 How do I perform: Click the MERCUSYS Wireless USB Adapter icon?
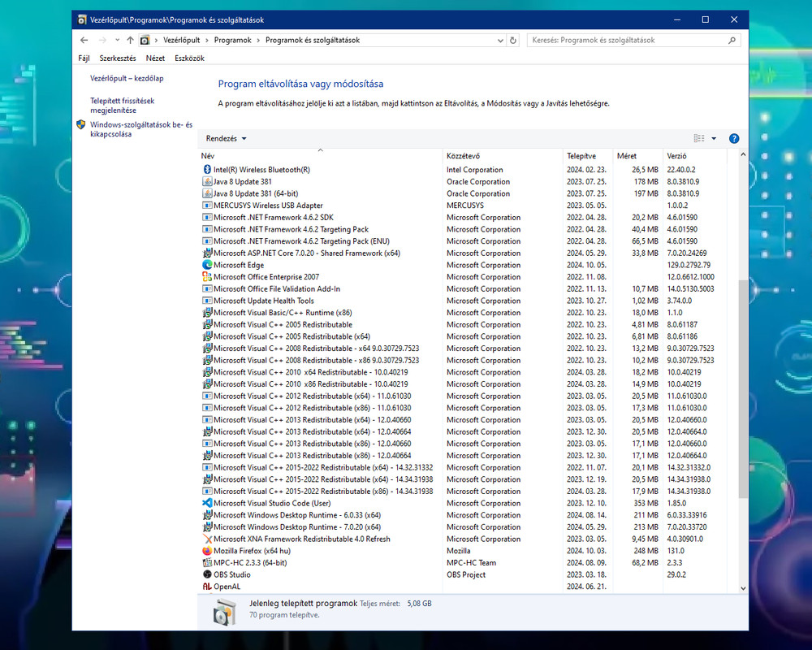207,206
